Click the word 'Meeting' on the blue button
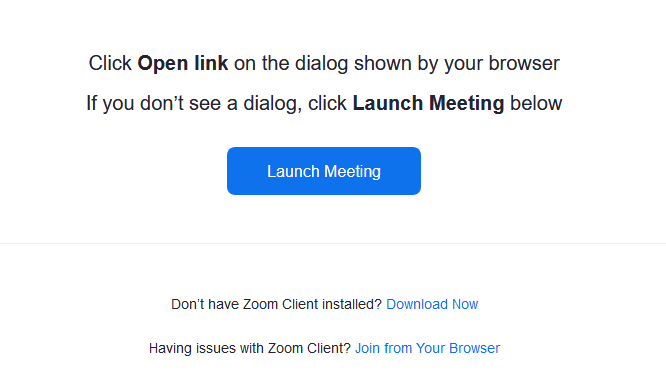 (353, 172)
